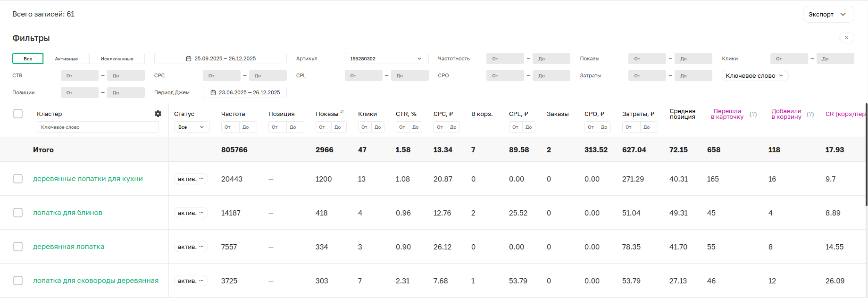Click the sort icon next to Показы

(342, 112)
